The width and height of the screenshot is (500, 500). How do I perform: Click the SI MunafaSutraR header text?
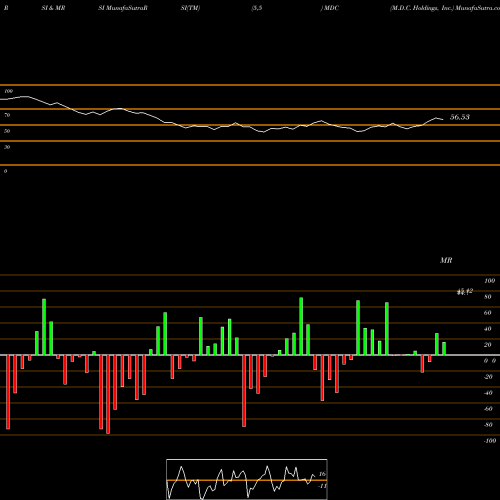tap(123, 8)
